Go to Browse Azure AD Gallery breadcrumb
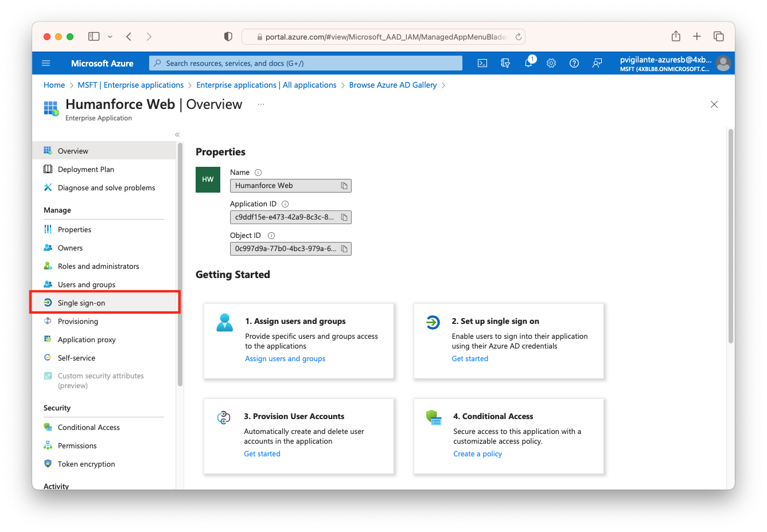 pyautogui.click(x=393, y=84)
